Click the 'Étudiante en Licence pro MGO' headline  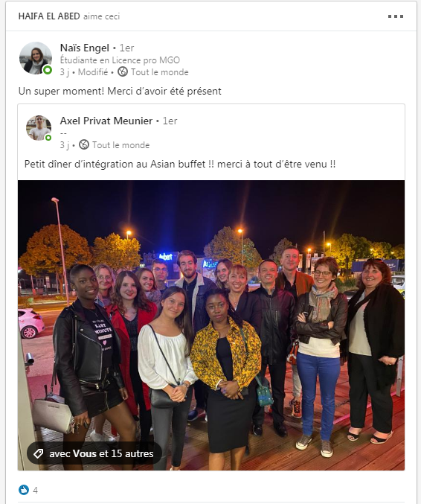tap(120, 60)
